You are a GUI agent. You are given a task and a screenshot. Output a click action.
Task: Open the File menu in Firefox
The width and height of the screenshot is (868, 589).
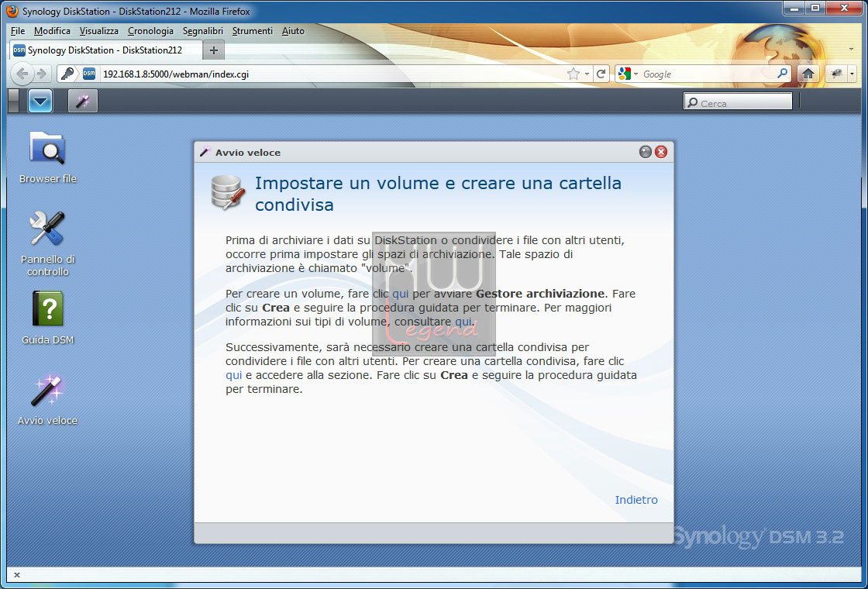(x=18, y=31)
